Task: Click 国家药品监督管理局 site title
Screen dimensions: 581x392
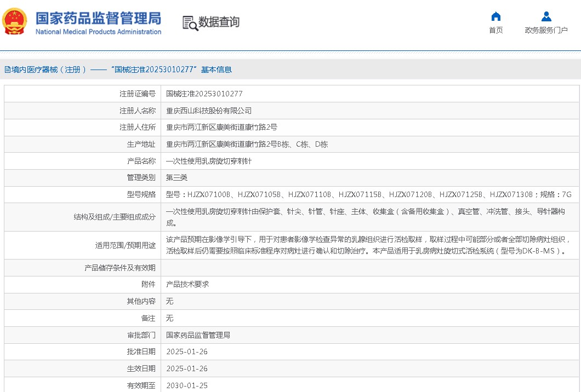Action: 99,18
